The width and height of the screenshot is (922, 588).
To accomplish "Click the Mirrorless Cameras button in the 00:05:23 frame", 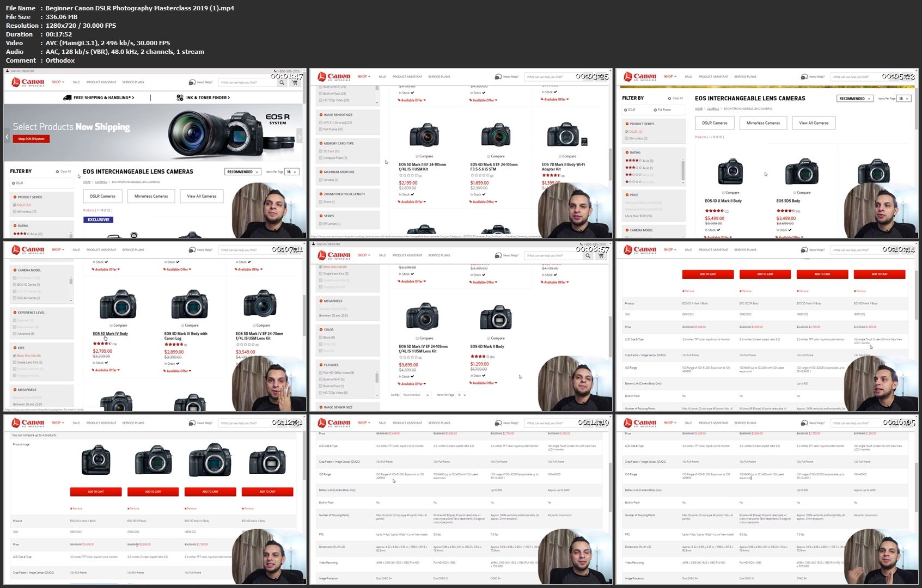I will tap(763, 123).
